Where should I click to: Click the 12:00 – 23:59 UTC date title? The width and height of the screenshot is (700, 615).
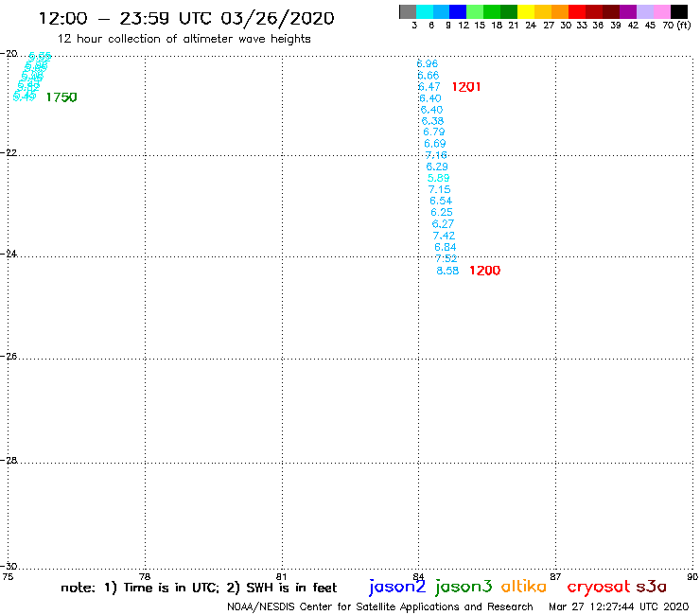point(186,19)
